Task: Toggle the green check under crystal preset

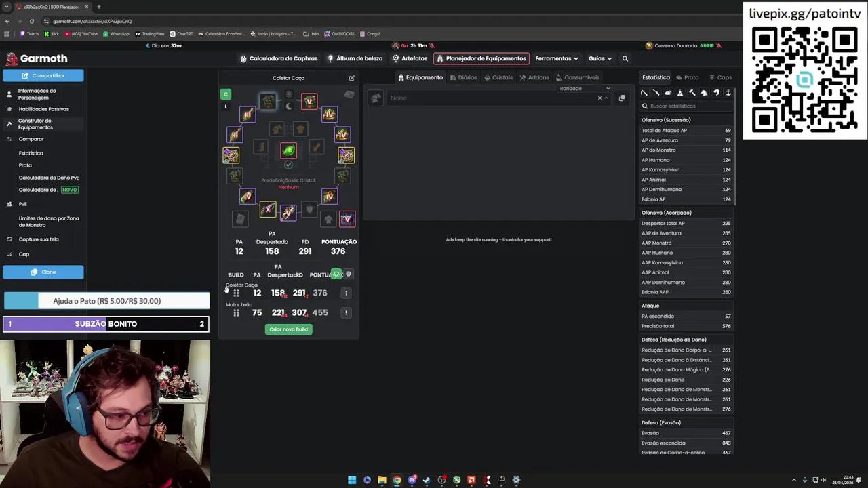Action: [x=288, y=164]
